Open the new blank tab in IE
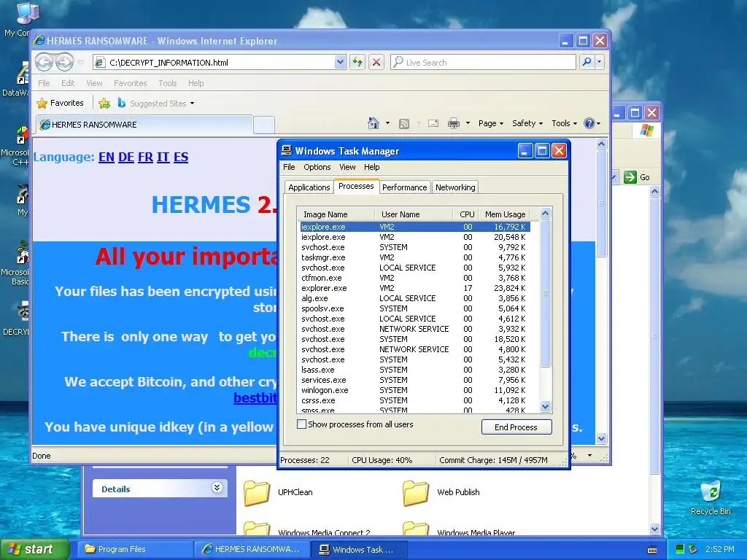Viewport: 747px width, 560px height. click(263, 125)
